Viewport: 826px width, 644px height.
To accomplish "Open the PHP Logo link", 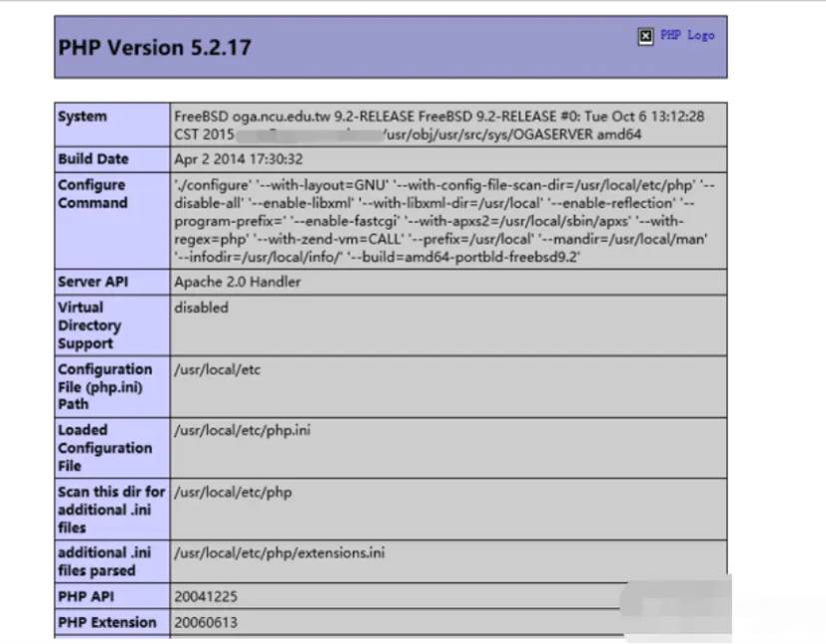I will pos(687,35).
